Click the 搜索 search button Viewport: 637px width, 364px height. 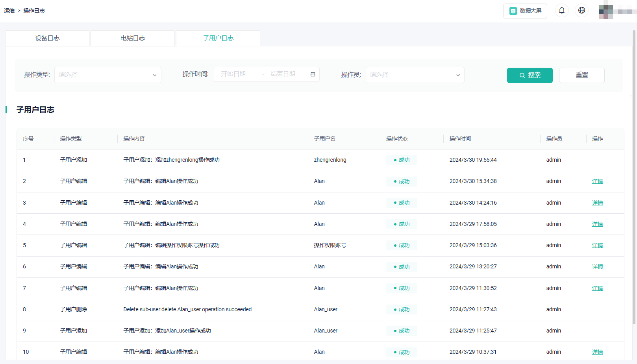click(530, 75)
